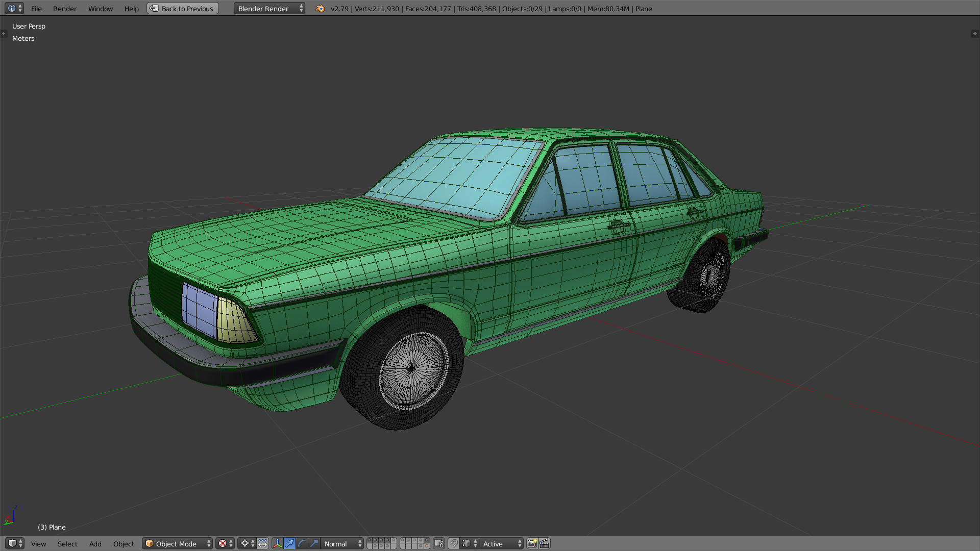This screenshot has width=980, height=551.
Task: Open the Render menu
Action: coord(65,9)
